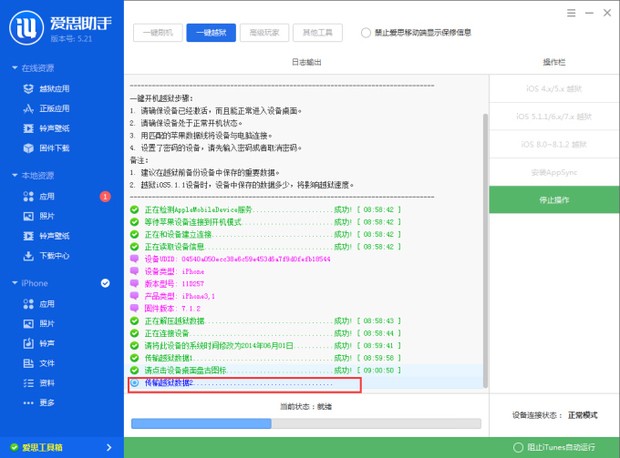Click the iPhone connected checkmark icon

[105, 283]
